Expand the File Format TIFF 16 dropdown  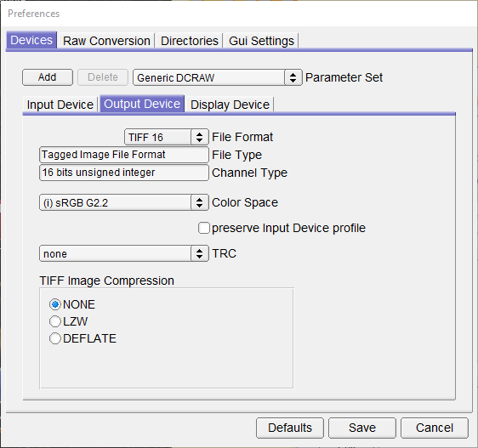pos(199,137)
